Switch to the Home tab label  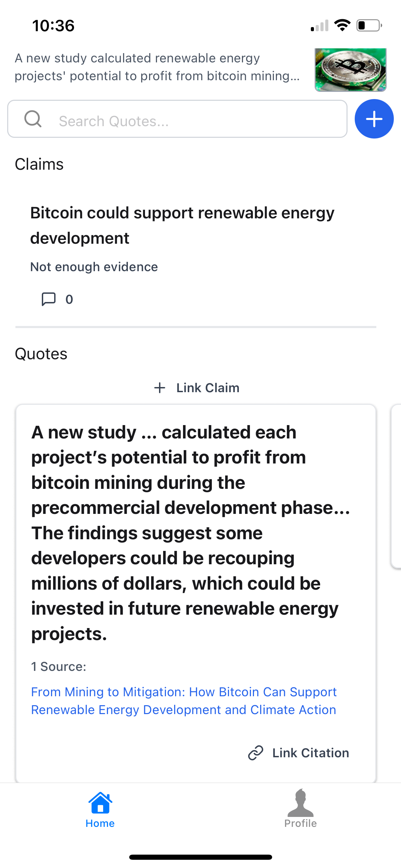(x=100, y=823)
